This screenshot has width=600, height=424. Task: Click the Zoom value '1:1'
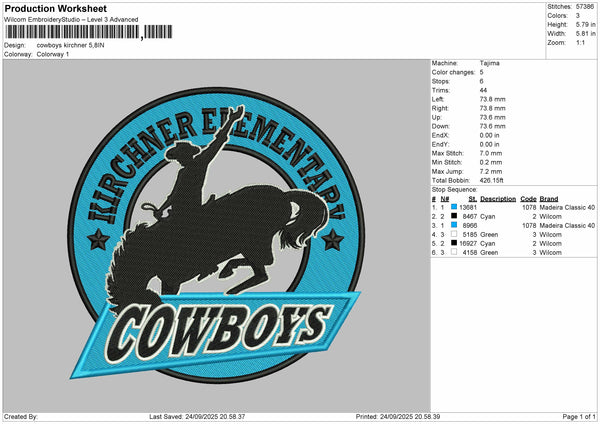580,42
